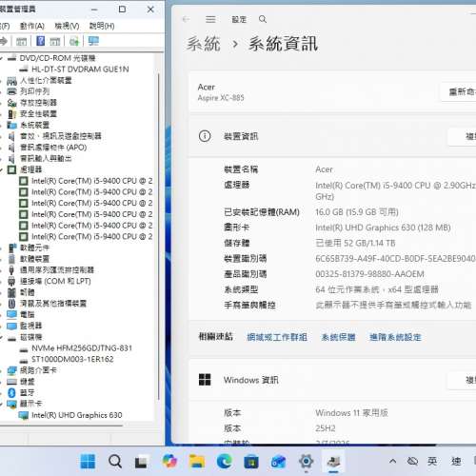Go back with Settings back arrow
The width and height of the screenshot is (476, 476).
click(186, 19)
